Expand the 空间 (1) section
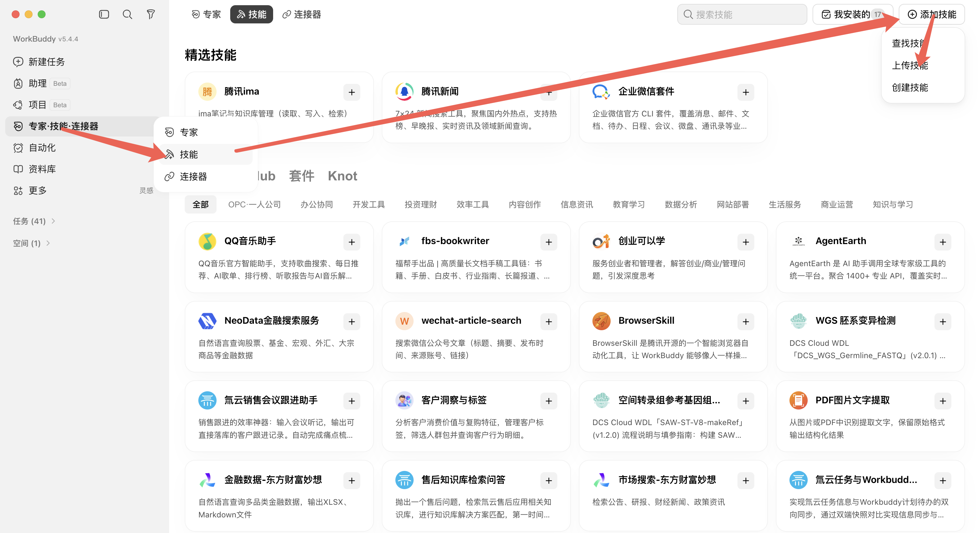Screen dimensions: 980x533 32,243
